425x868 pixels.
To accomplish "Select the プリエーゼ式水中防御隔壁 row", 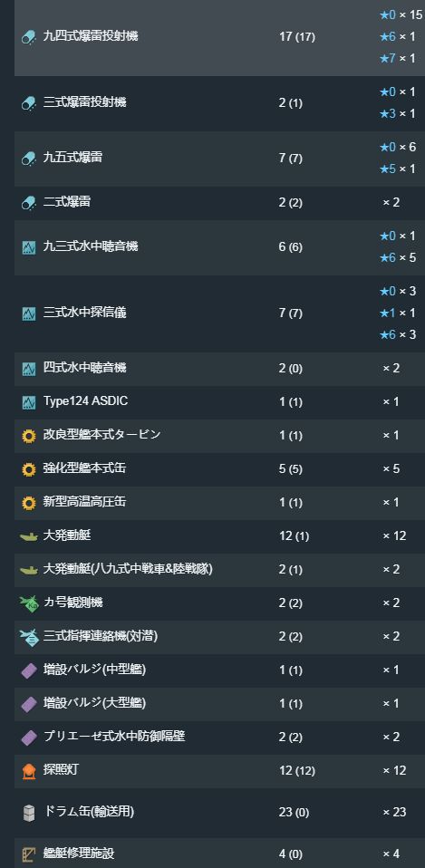I will coord(219,737).
